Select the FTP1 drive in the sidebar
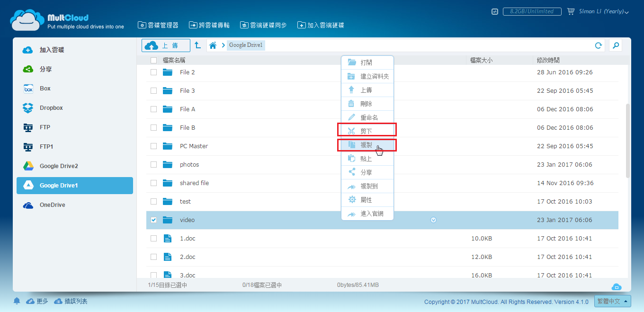Viewport: 644px width, 312px height. pyautogui.click(x=75, y=147)
